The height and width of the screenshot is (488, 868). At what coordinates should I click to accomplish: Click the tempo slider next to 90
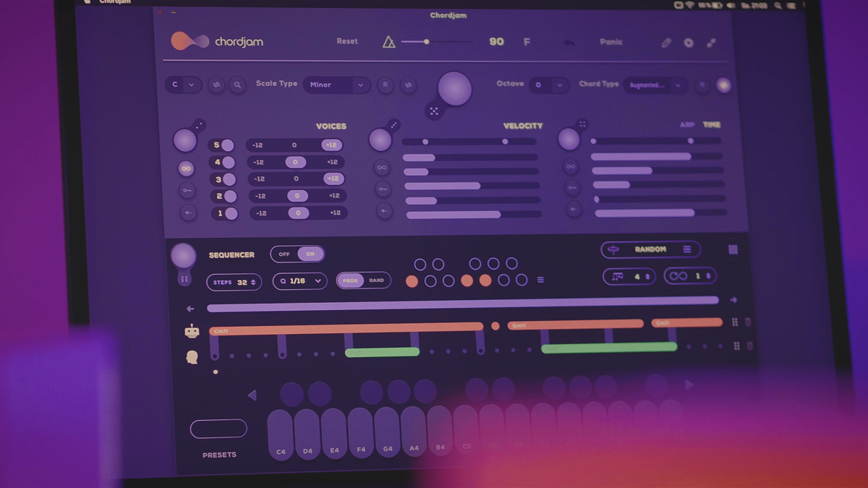[437, 42]
